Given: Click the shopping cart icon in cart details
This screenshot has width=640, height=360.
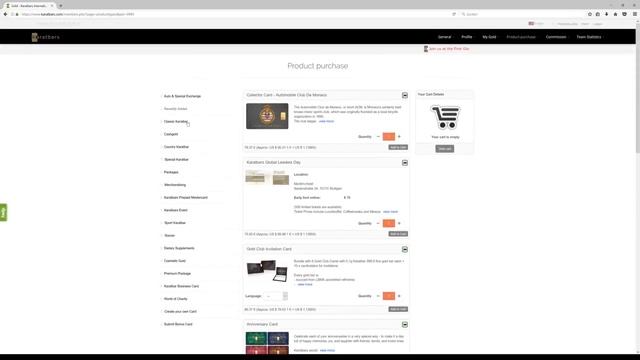Looking at the screenshot, I should coord(445,117).
